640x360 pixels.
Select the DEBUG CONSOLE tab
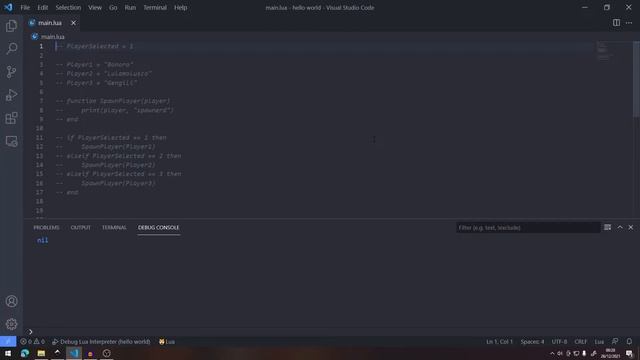158,227
